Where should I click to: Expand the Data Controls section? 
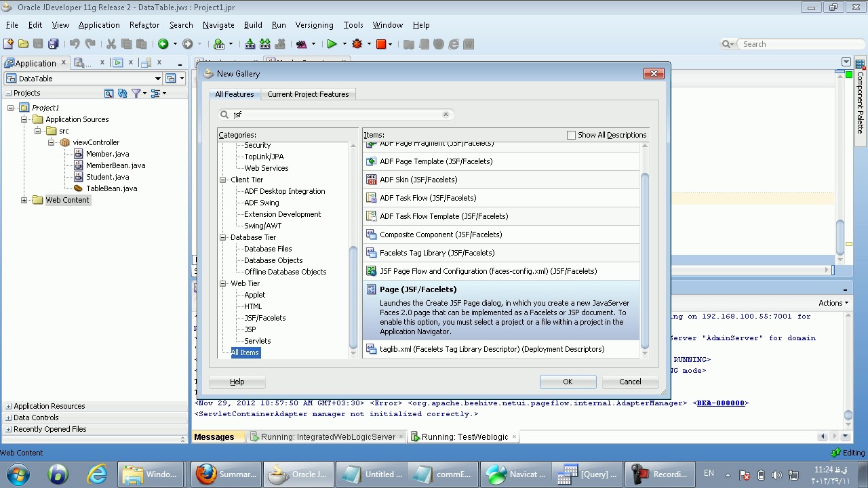tap(9, 418)
